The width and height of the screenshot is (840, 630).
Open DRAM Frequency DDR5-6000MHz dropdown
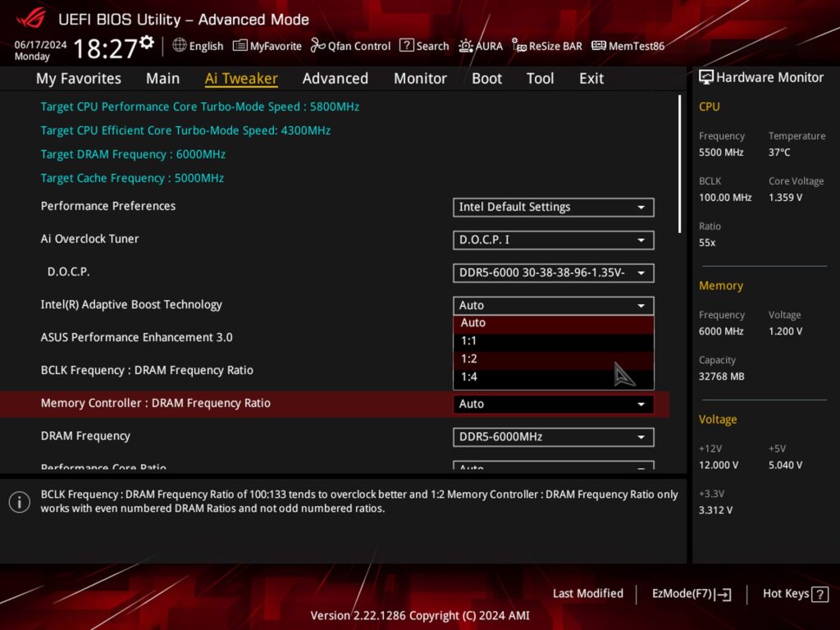(x=554, y=436)
